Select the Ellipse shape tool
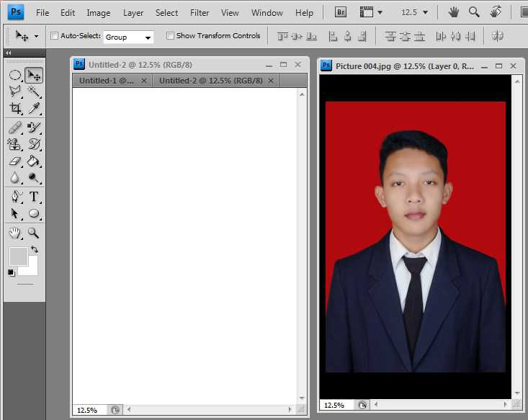 34,213
